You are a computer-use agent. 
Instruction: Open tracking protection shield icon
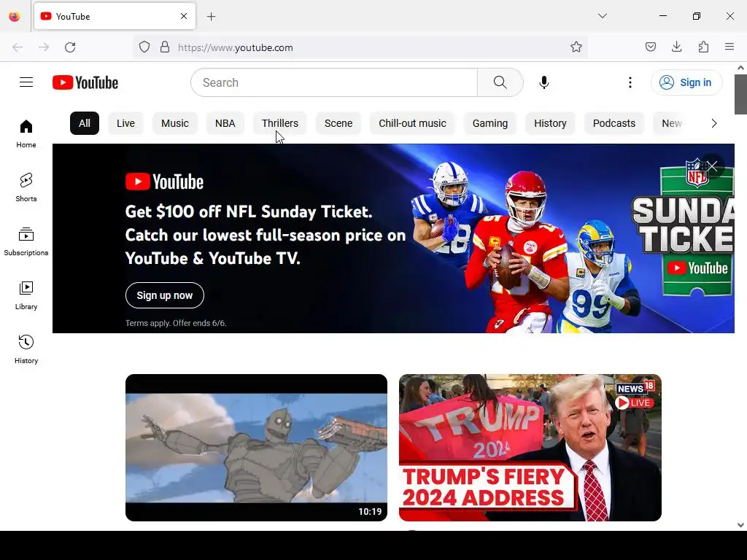(144, 47)
